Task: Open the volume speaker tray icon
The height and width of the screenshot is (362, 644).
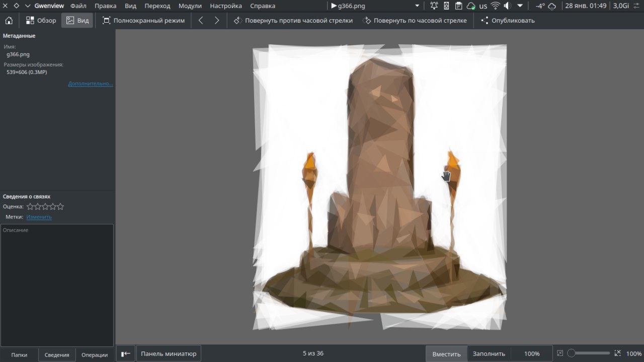Action: tap(508, 6)
